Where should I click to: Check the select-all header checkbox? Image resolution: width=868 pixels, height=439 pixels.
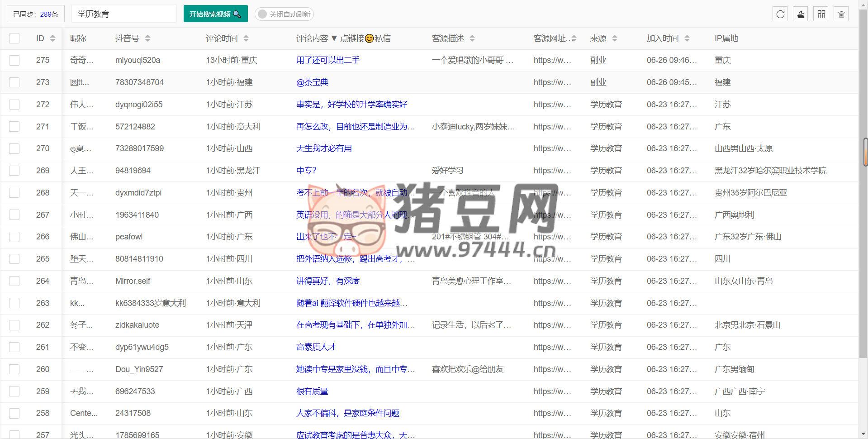tap(14, 38)
